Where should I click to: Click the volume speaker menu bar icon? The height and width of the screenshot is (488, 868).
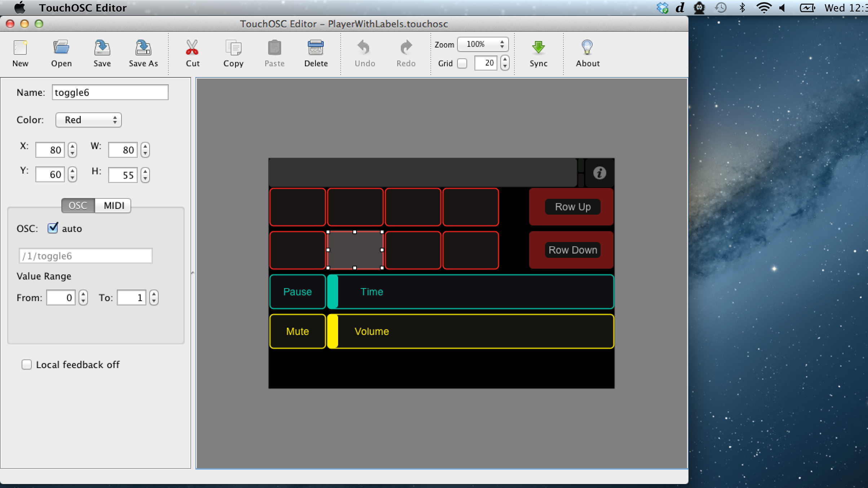point(782,8)
